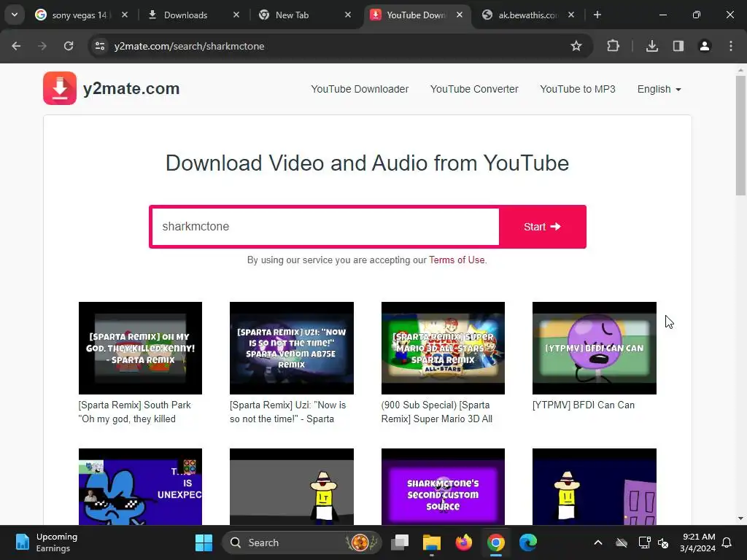This screenshot has width=747, height=560.
Task: Click the Start search button
Action: pyautogui.click(x=543, y=227)
